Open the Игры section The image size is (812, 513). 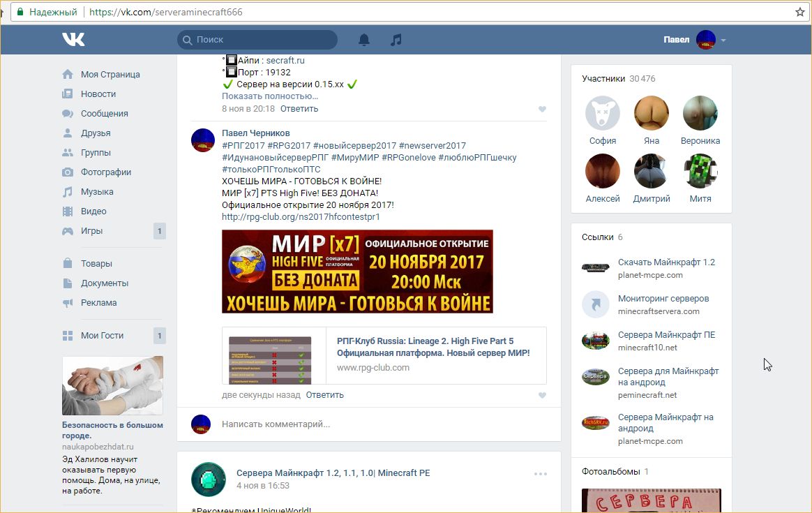pyautogui.click(x=91, y=231)
